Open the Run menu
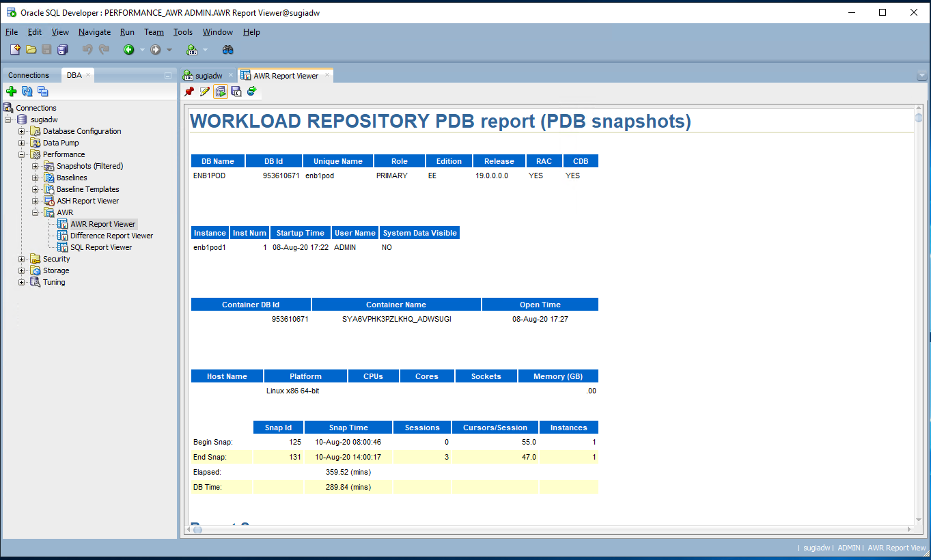Image resolution: width=931 pixels, height=560 pixels. 127,32
